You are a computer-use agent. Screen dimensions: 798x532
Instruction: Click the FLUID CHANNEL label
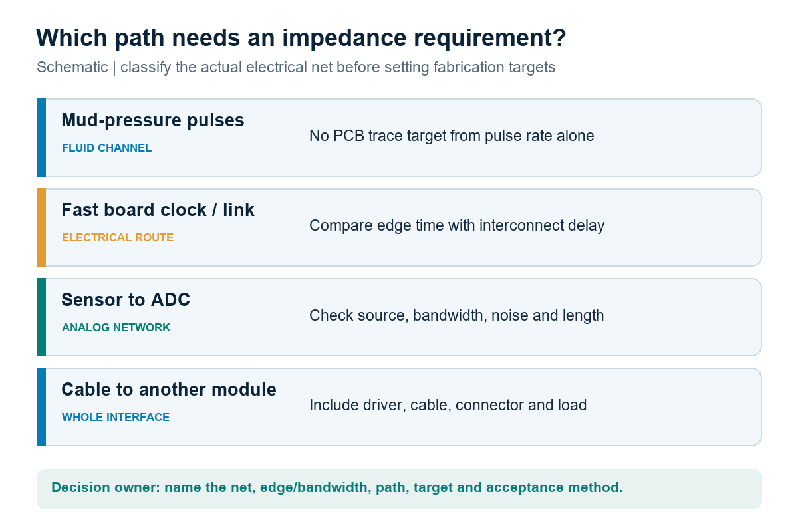106,148
